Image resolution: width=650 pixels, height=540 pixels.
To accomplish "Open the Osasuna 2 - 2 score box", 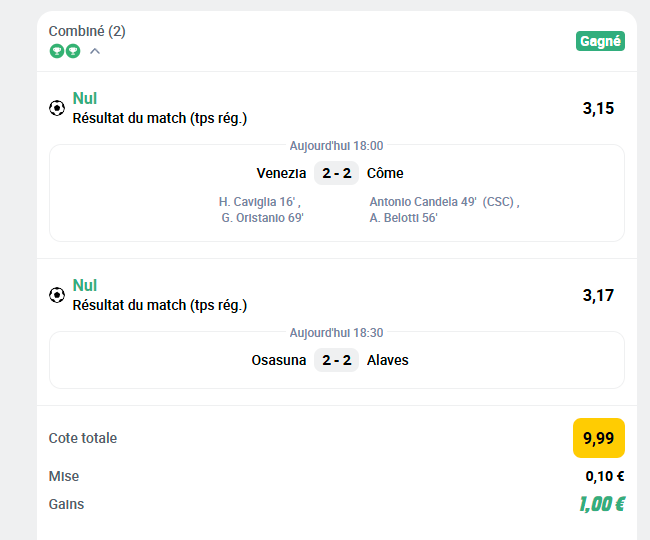I will (x=336, y=360).
